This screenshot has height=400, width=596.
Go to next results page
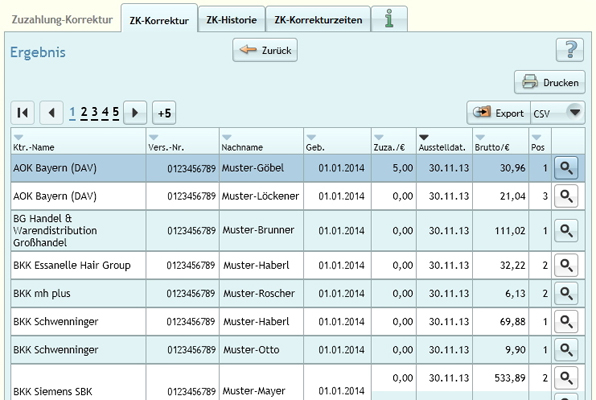(135, 113)
